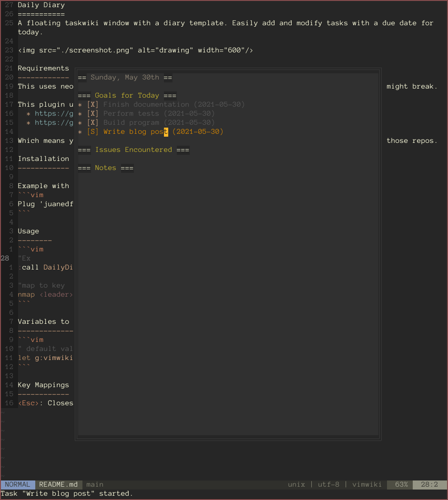The image size is (448, 500).
Task: Click the 'Plug 'juanedf' line
Action: click(x=45, y=204)
